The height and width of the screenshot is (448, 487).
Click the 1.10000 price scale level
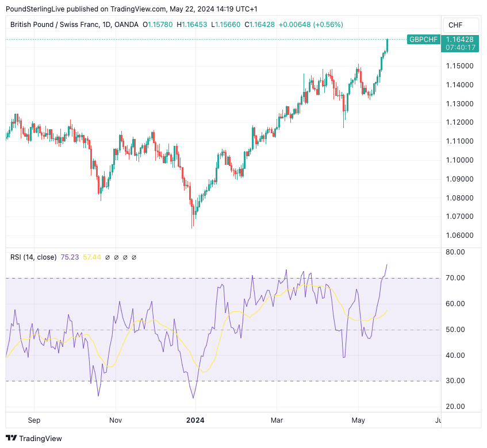coord(459,160)
